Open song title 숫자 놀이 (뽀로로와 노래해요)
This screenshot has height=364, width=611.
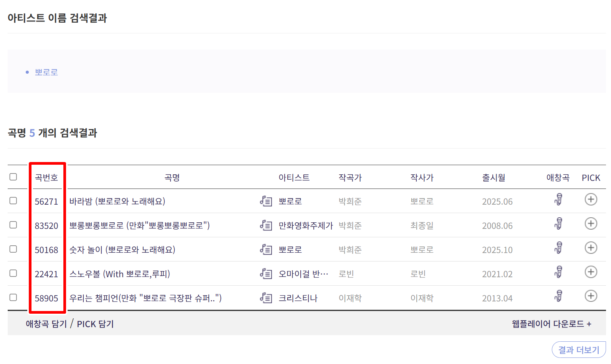click(x=122, y=250)
